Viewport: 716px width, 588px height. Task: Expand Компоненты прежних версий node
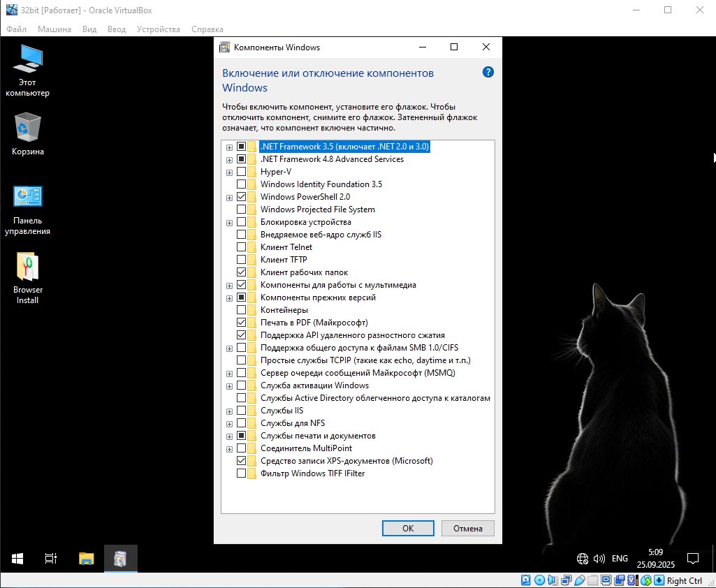(x=229, y=298)
